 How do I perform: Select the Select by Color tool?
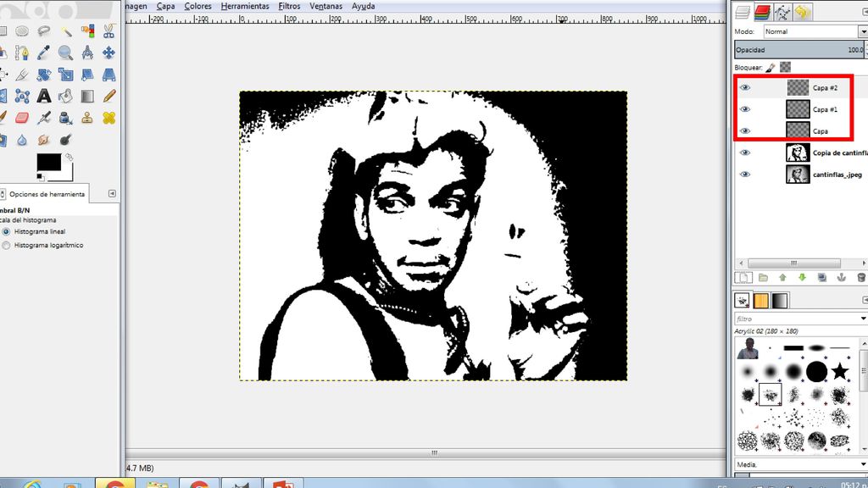(x=87, y=31)
